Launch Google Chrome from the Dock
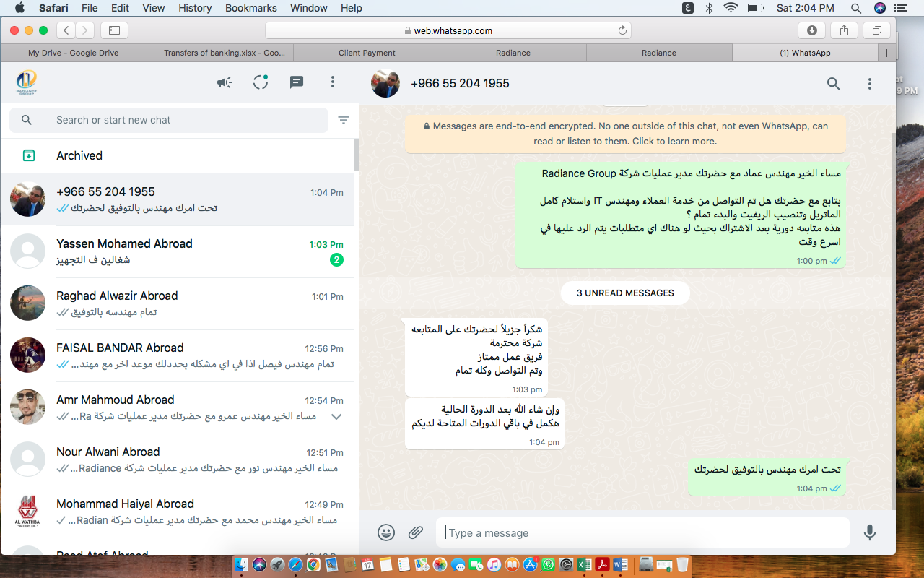 [x=314, y=564]
